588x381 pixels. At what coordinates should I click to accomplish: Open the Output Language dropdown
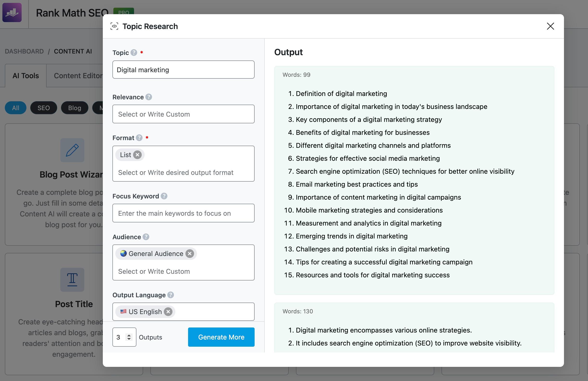(183, 312)
